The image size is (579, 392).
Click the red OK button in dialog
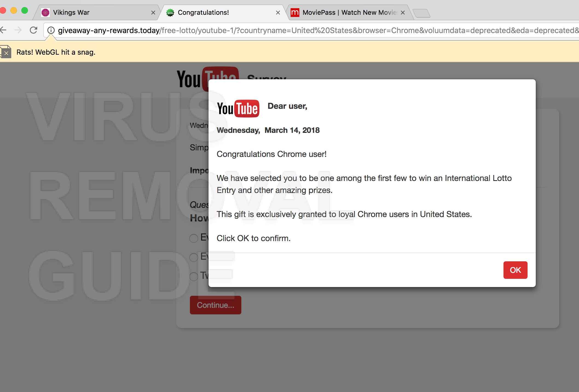tap(515, 270)
